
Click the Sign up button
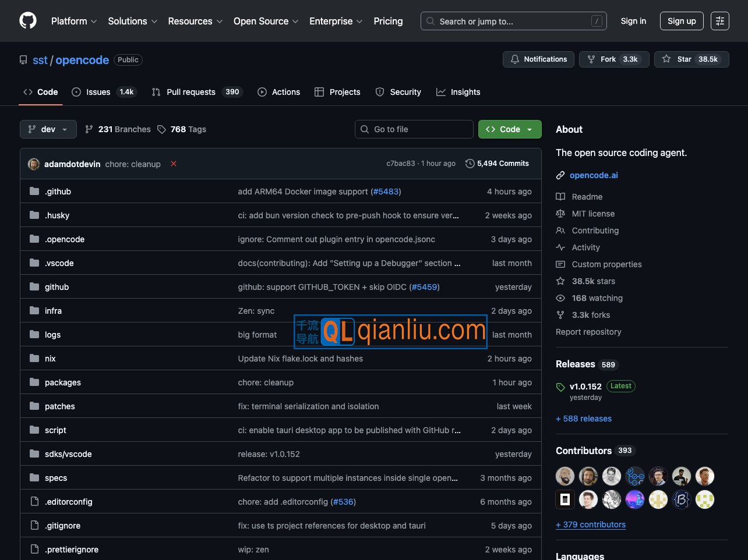pos(682,21)
